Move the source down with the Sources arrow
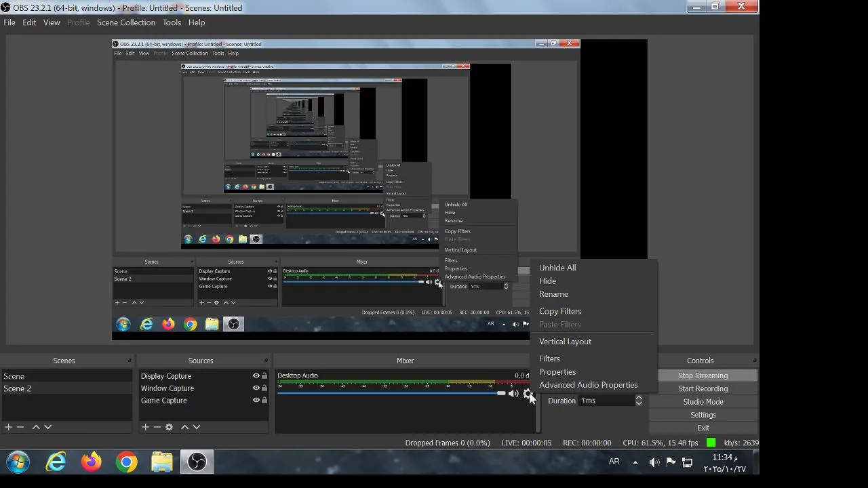Screen dimensions: 868x488 pos(197,427)
